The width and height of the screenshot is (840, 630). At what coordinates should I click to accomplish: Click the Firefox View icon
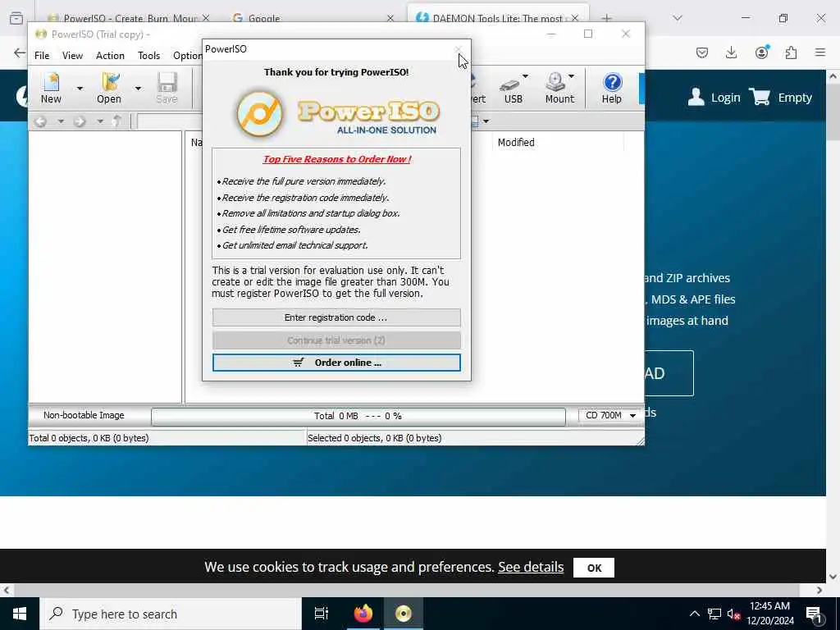pyautogui.click(x=16, y=18)
